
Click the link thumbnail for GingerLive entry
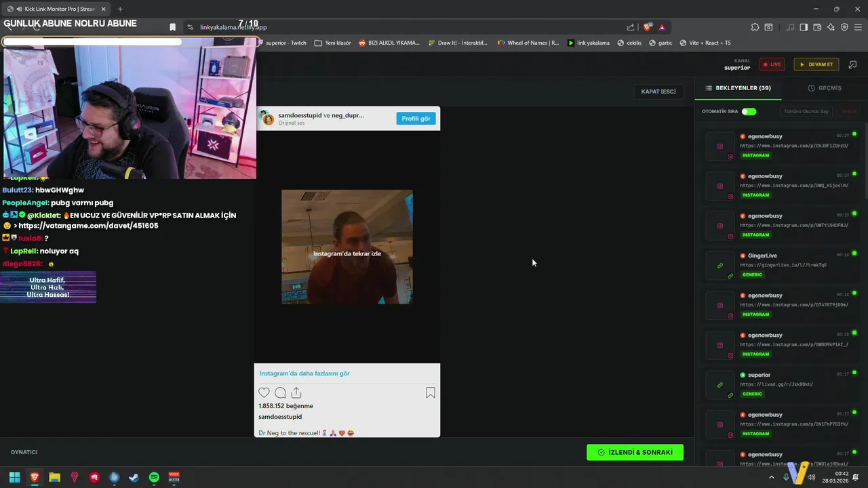point(720,266)
